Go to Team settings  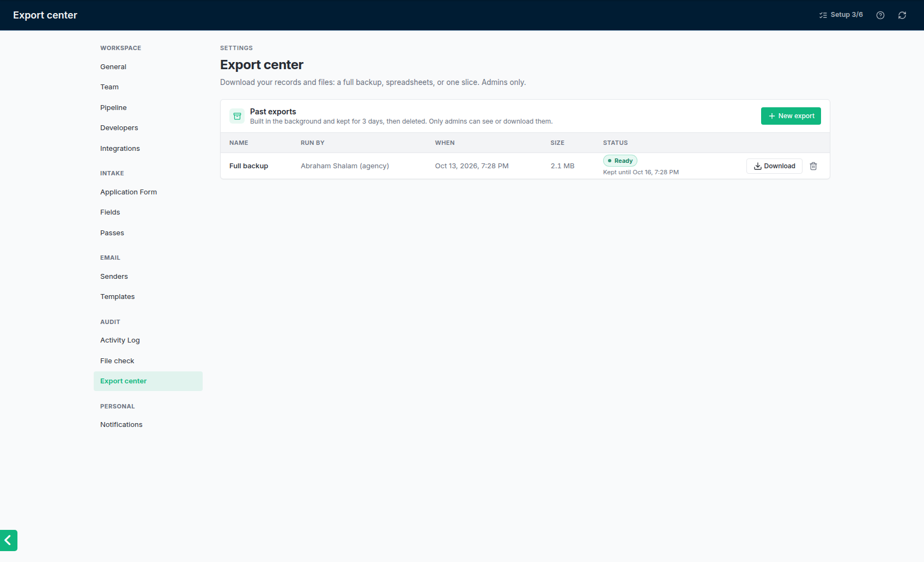(x=148, y=87)
